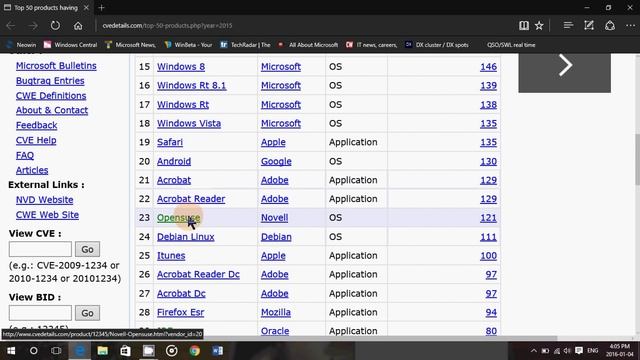Click the View BID text field
Image resolution: width=640 pixels, height=360 pixels.
click(40, 313)
